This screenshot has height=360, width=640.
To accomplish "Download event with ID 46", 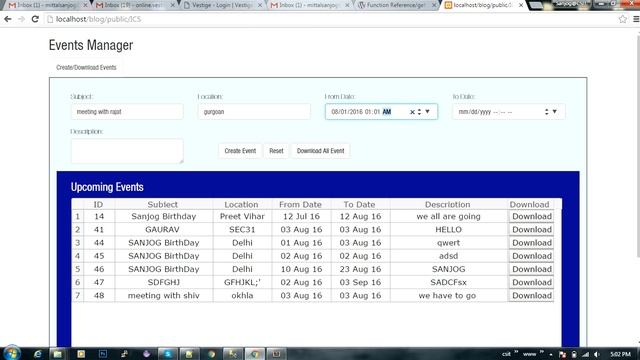I will tap(531, 269).
